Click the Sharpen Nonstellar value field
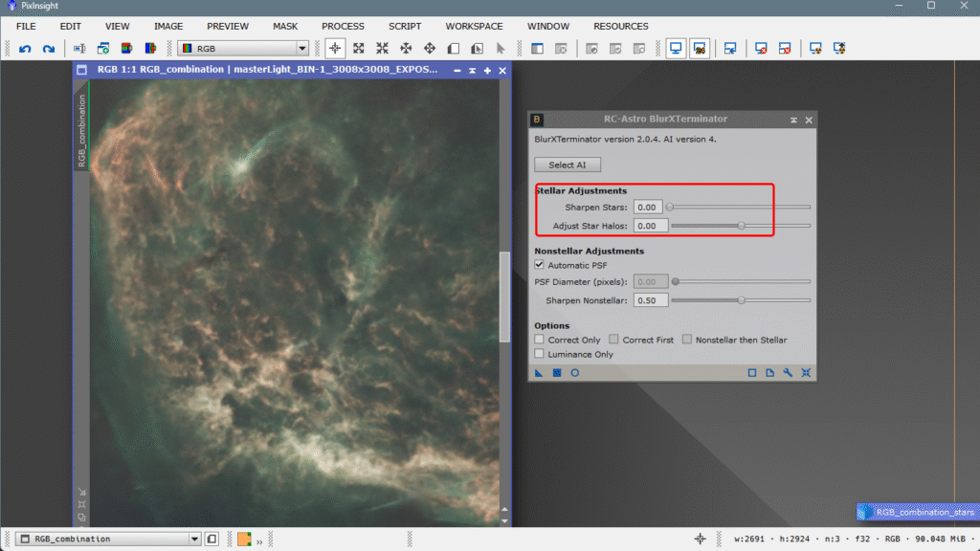This screenshot has width=980, height=551. [x=651, y=300]
